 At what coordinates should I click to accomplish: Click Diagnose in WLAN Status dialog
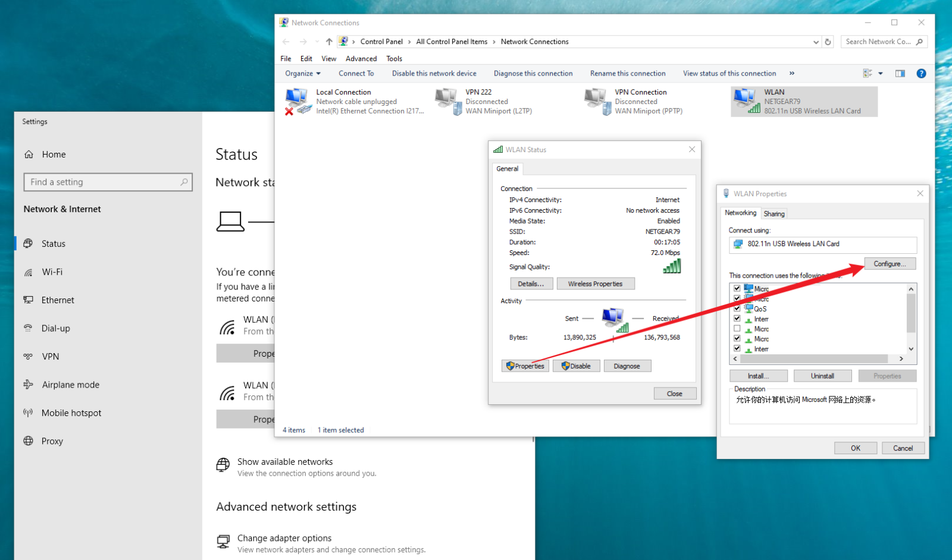627,366
